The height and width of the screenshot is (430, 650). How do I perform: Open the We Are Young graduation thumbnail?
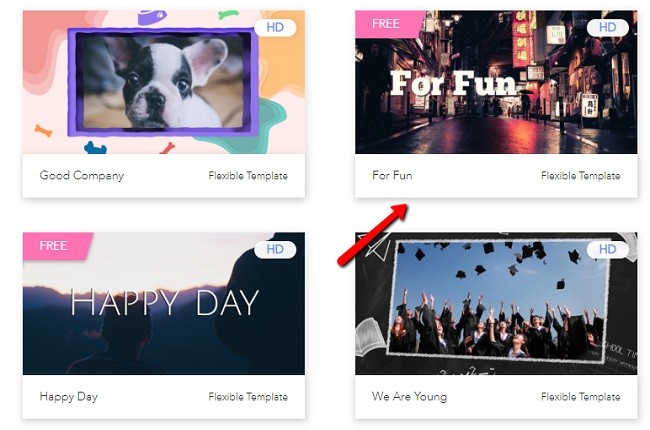pyautogui.click(x=496, y=304)
